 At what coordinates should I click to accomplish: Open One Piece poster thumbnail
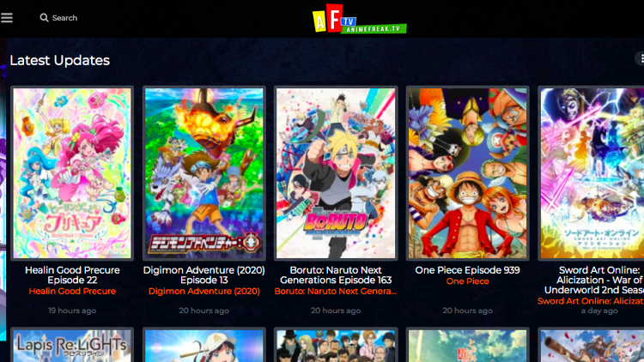(x=467, y=173)
